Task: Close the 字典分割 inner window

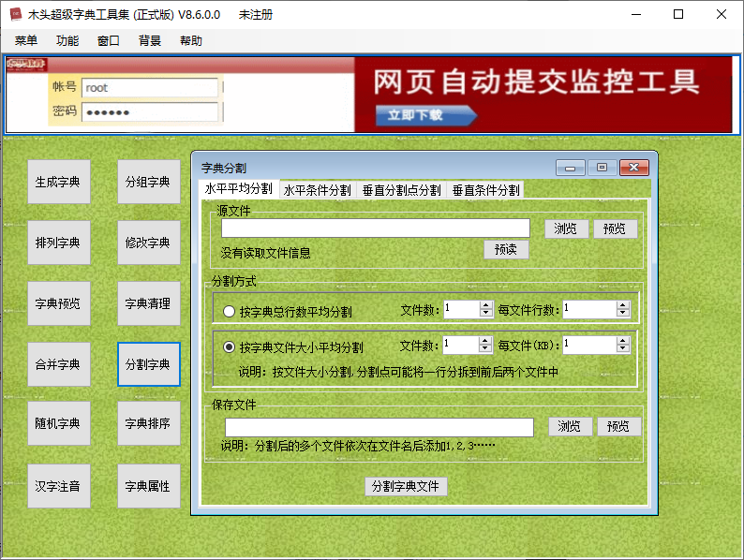Action: point(634,168)
